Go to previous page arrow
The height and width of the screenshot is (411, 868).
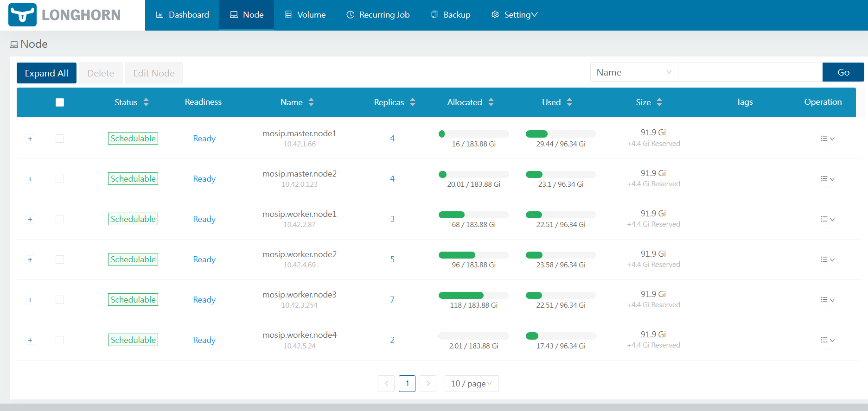[x=386, y=384]
